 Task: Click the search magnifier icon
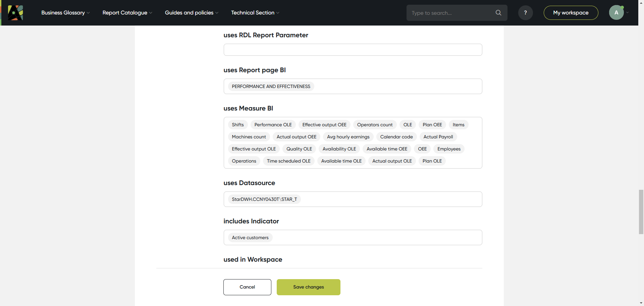click(498, 13)
